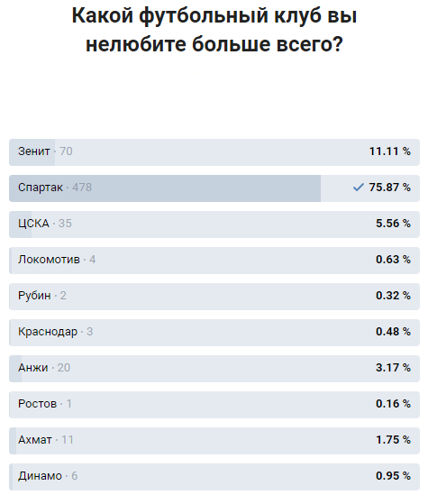Open the Анжи voters count 20
This screenshot has width=428, height=504.
point(64,367)
